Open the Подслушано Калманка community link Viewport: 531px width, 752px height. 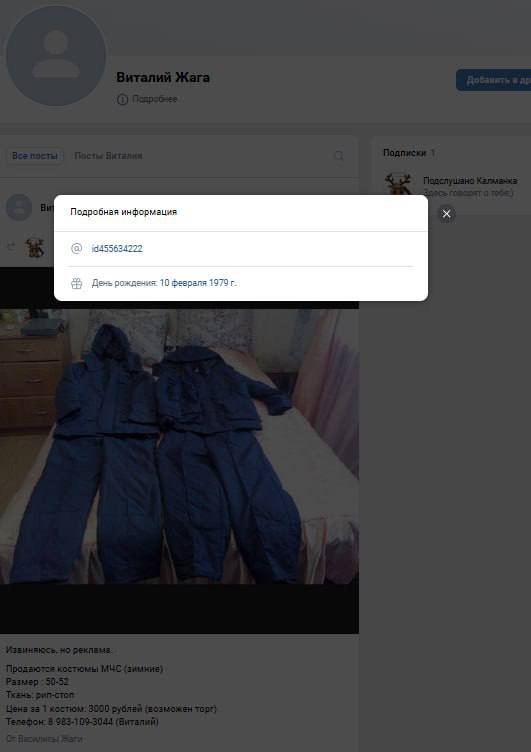470,181
